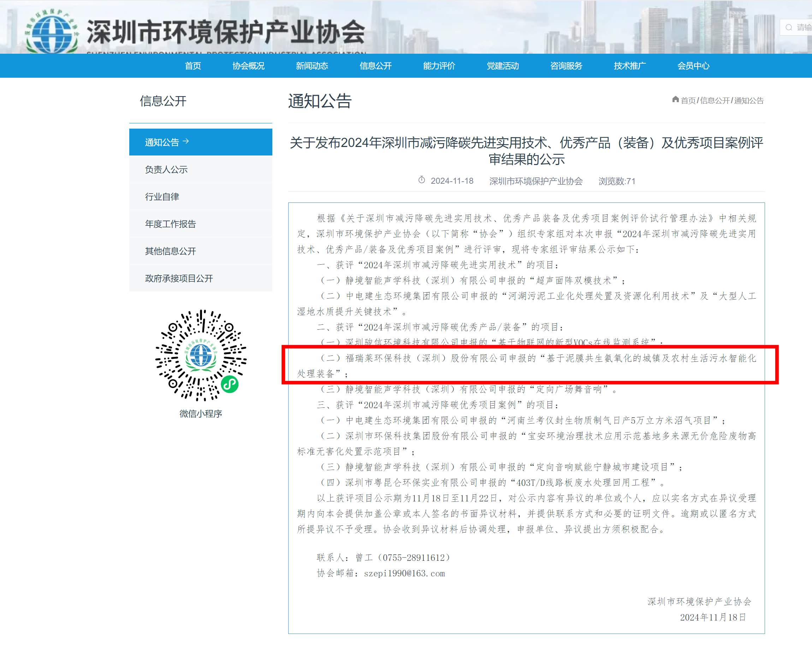Select 政府承接项目公开 in sidebar
The image size is (812, 647).
pos(179,278)
